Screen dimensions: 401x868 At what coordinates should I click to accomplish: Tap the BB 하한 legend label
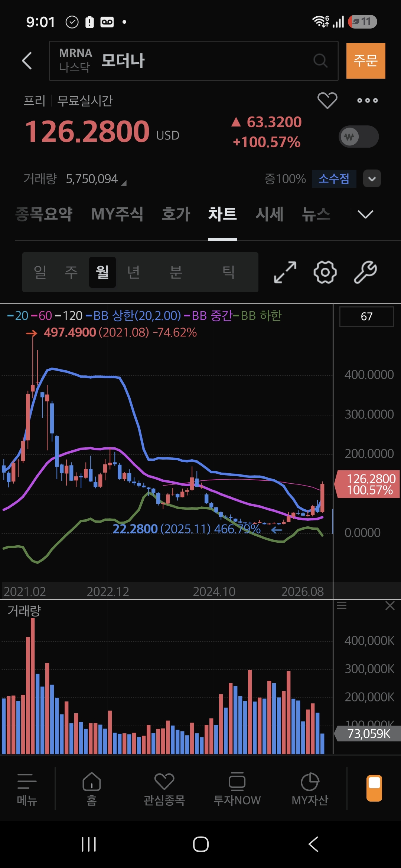coord(258,316)
